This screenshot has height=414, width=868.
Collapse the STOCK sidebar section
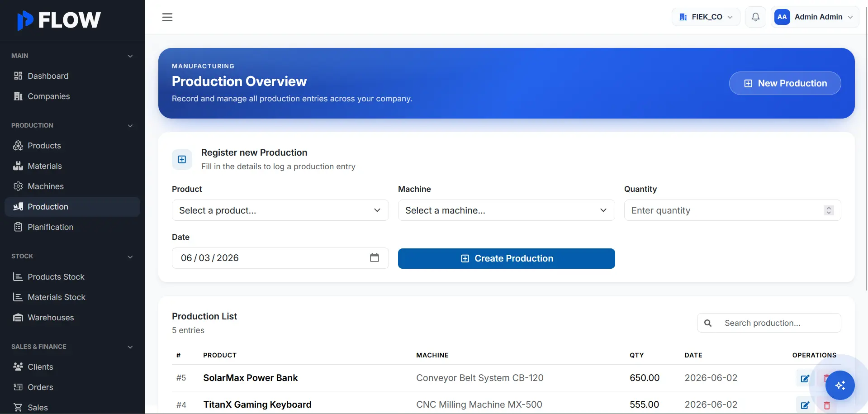(130, 257)
